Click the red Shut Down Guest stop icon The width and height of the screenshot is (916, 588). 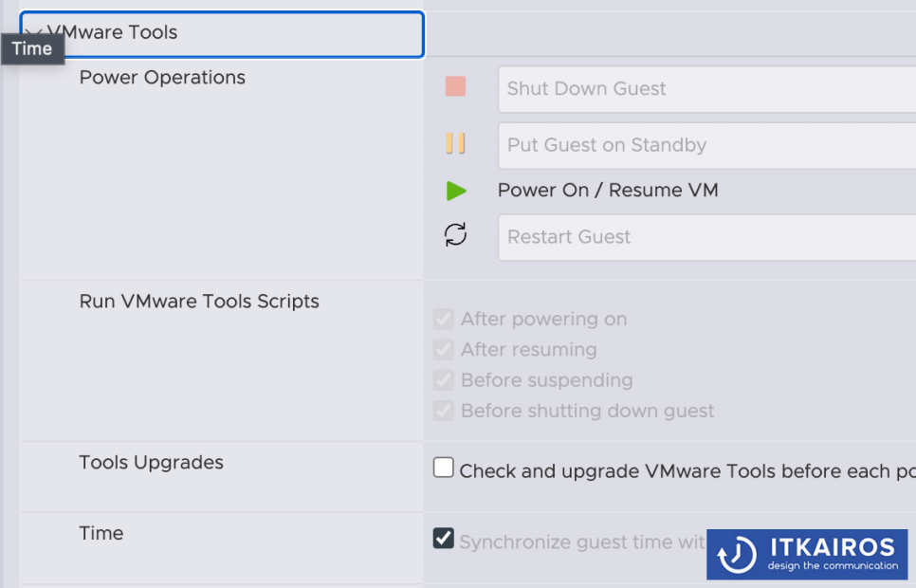(x=455, y=86)
